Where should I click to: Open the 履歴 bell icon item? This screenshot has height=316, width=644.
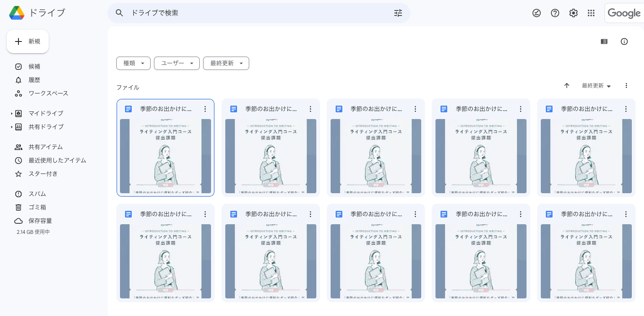tap(18, 80)
